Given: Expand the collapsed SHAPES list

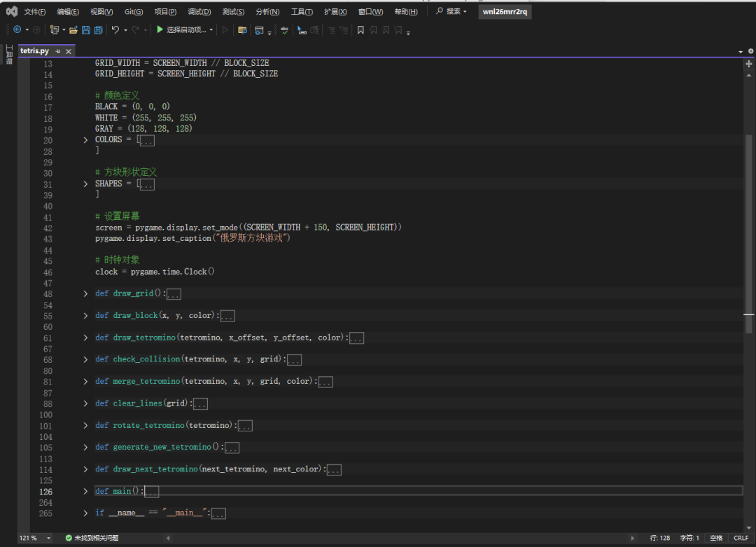Looking at the screenshot, I should click(x=85, y=184).
